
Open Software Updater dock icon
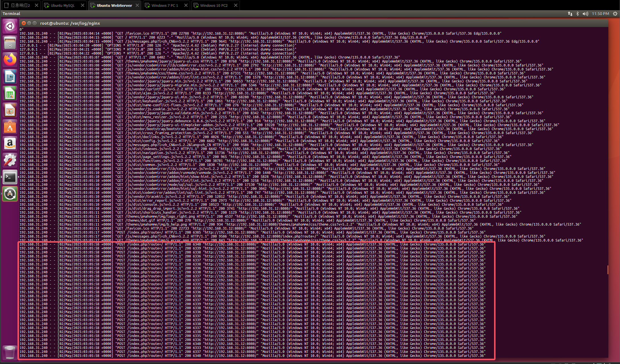click(x=10, y=194)
